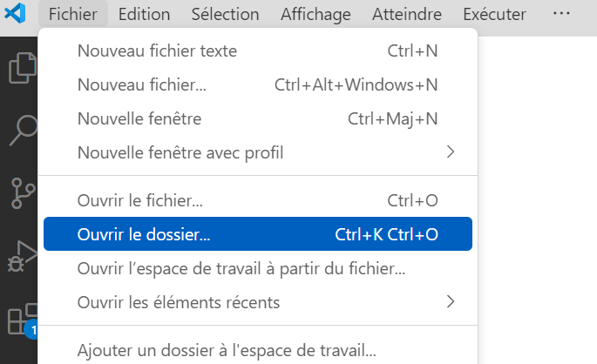Open the Edition menu
Screen dimensions: 597x364
click(144, 14)
